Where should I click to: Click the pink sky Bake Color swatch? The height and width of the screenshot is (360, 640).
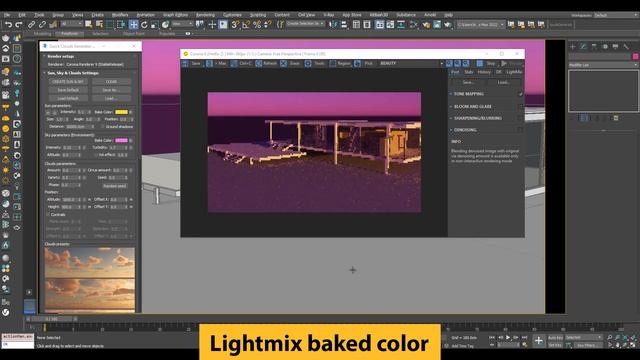[x=121, y=140]
